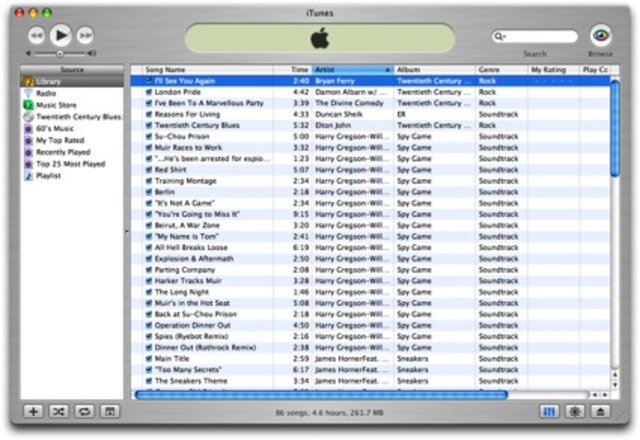Sort by the Time column header

point(293,70)
